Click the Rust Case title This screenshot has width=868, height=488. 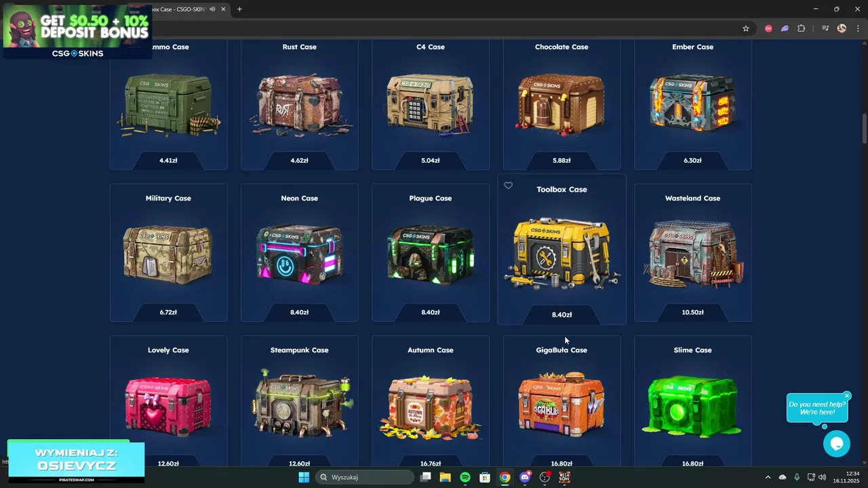click(299, 47)
